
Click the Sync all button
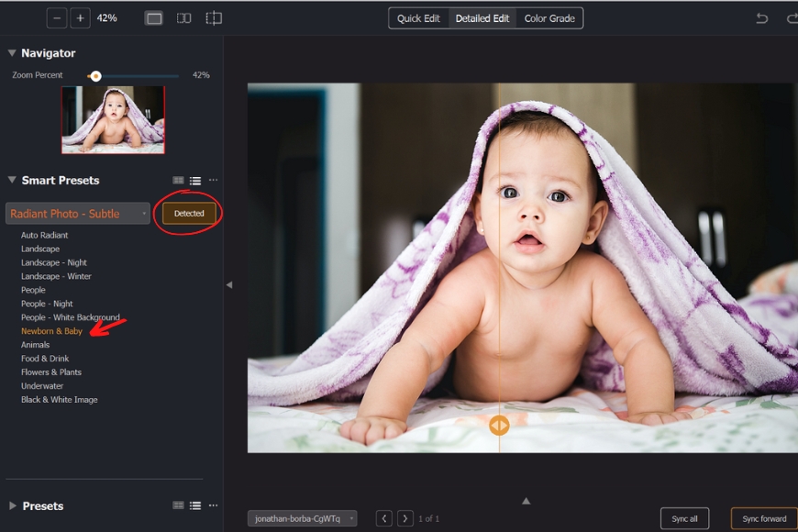(x=684, y=518)
